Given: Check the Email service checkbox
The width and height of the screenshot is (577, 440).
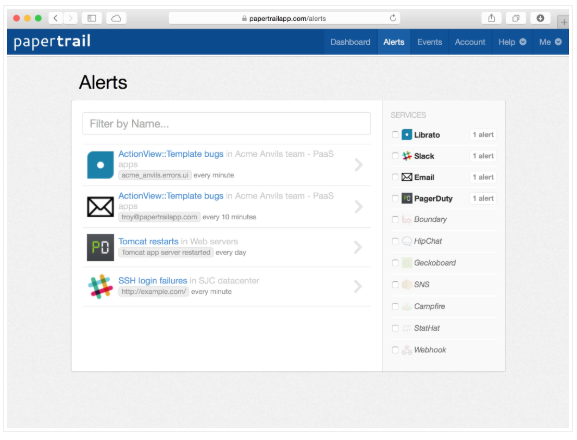Looking at the screenshot, I should click(395, 177).
